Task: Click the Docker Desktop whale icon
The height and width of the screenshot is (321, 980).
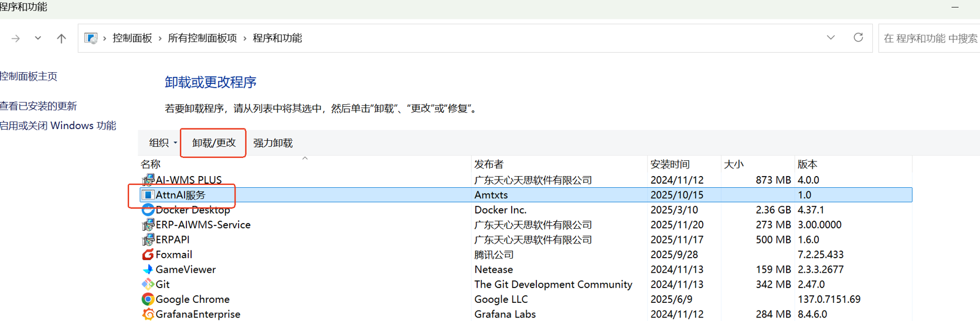Action: coord(148,210)
